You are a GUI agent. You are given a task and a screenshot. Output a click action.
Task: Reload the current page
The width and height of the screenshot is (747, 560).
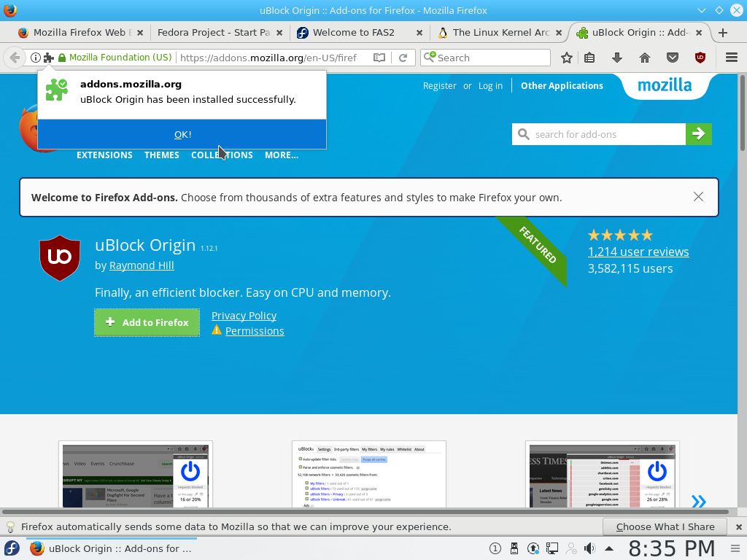tap(403, 58)
